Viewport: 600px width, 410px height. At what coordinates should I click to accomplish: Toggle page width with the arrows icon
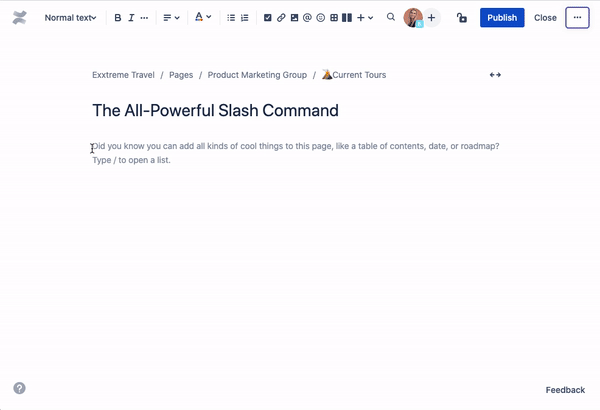495,75
